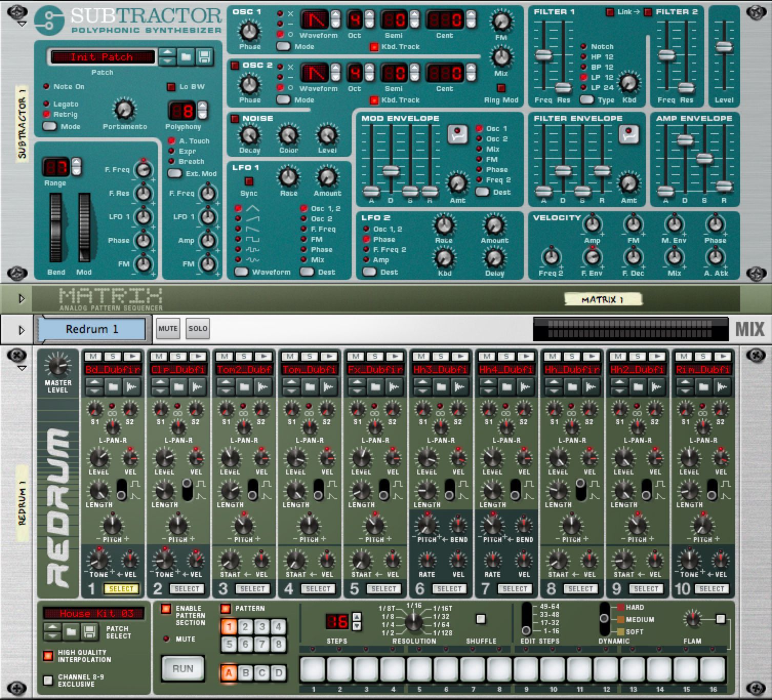Image resolution: width=772 pixels, height=700 pixels.
Task: Fold the Subtractor device with its arrow
Action: 21,24
